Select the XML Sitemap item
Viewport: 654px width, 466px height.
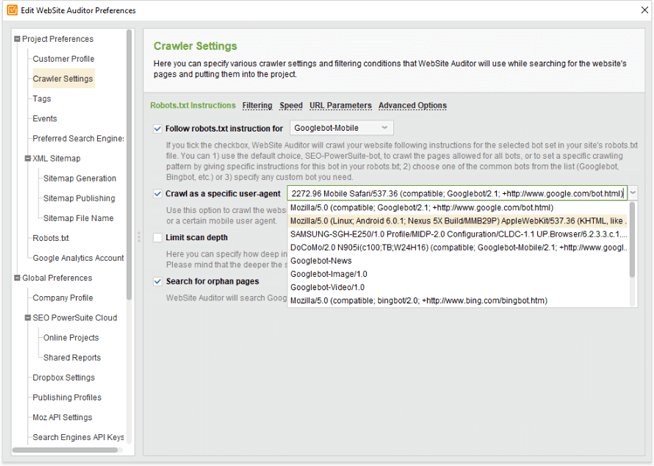[x=56, y=158]
